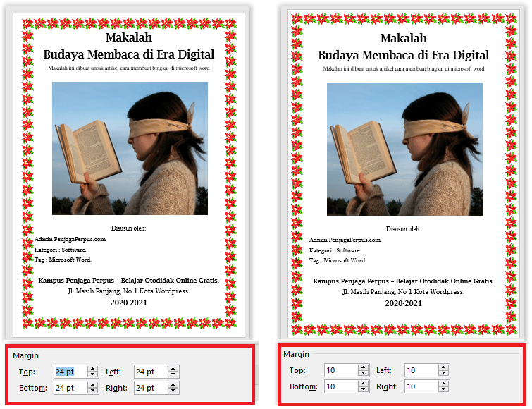Increase Top margin in the 10 panel
Image resolution: width=532 pixels, height=409 pixels.
(x=364, y=367)
